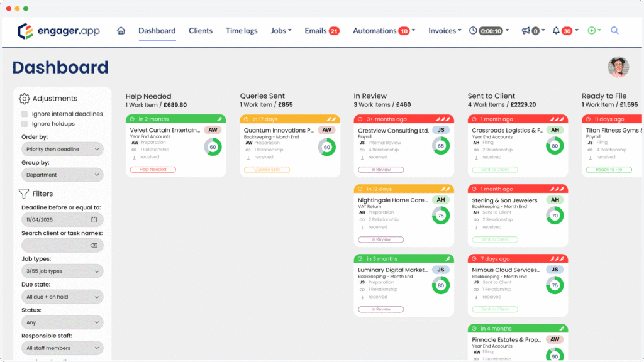Click the engager.app logo
The height and width of the screenshot is (362, 644).
pyautogui.click(x=58, y=31)
